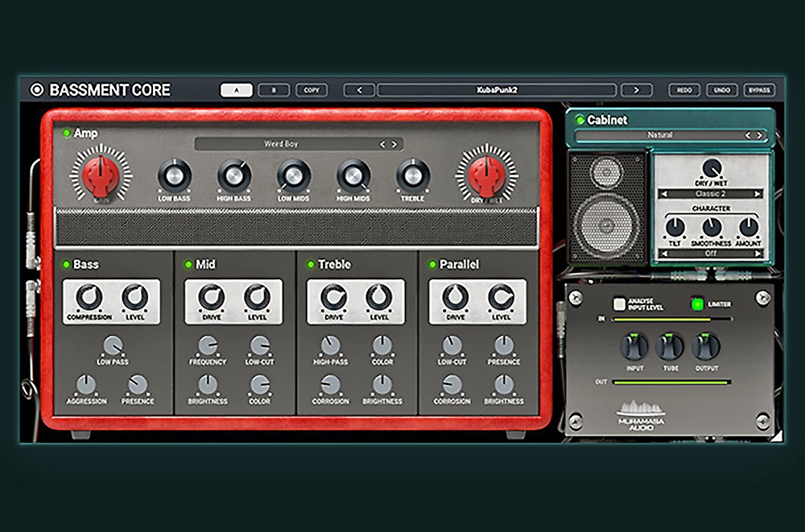Select preset slot A

coord(236,89)
